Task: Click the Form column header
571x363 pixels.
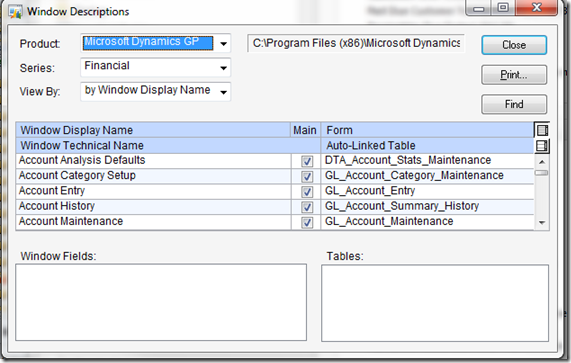Action: [x=427, y=130]
